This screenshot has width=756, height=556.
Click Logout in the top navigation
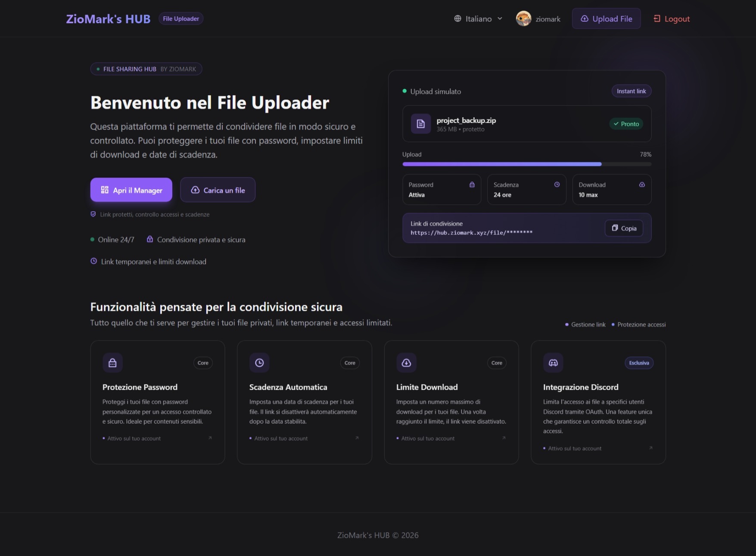[x=671, y=19]
